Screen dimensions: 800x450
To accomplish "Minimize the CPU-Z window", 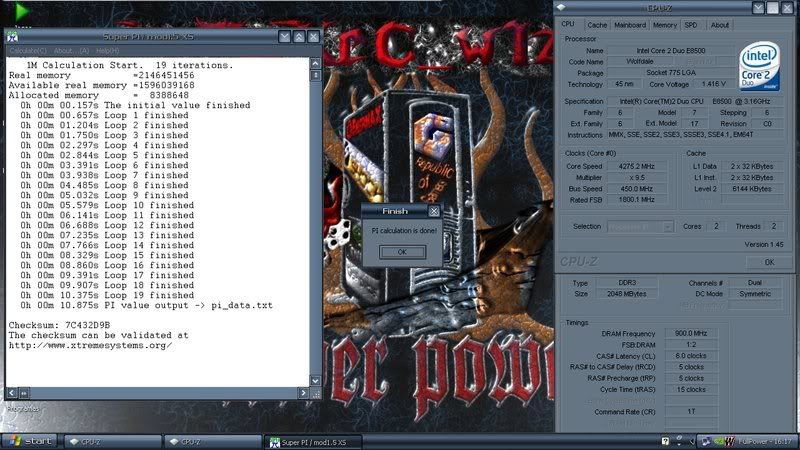I will coord(758,8).
